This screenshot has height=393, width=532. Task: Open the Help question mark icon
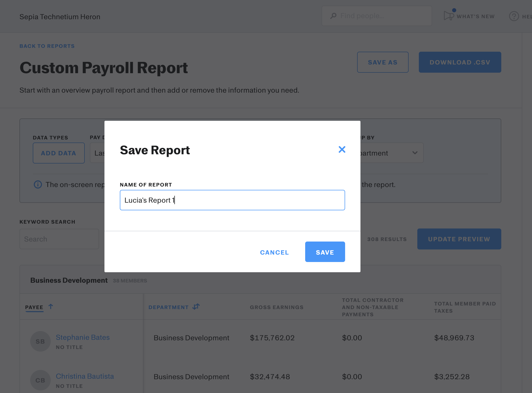(x=514, y=16)
